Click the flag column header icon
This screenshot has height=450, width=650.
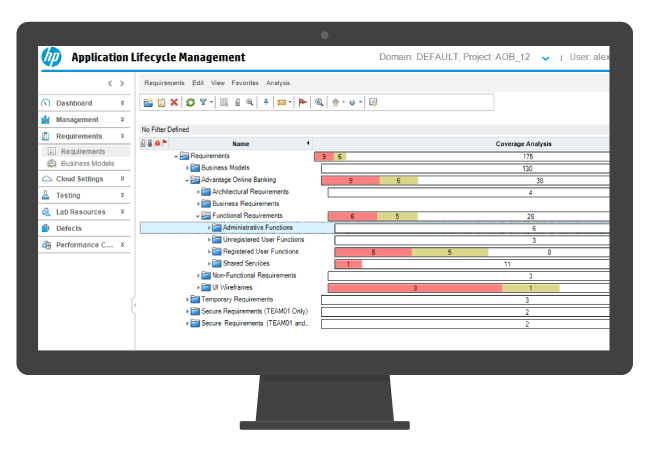[x=165, y=143]
